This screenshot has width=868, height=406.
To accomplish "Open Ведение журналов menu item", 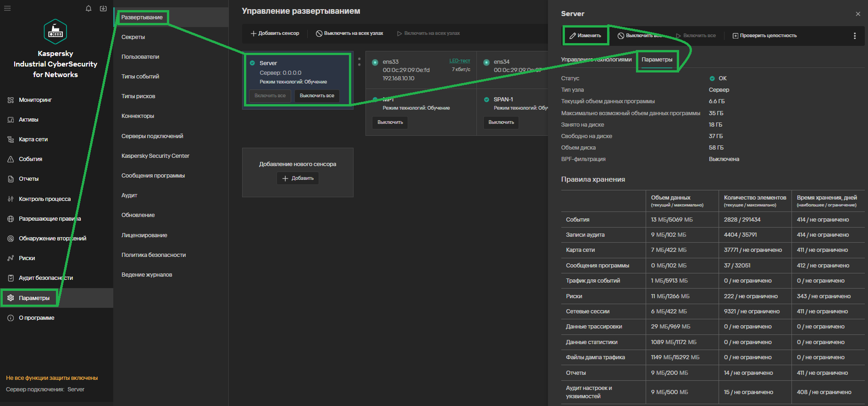I will [x=147, y=274].
